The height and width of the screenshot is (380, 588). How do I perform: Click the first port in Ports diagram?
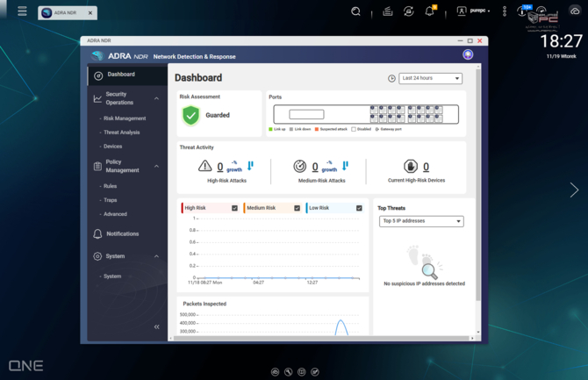(374, 110)
